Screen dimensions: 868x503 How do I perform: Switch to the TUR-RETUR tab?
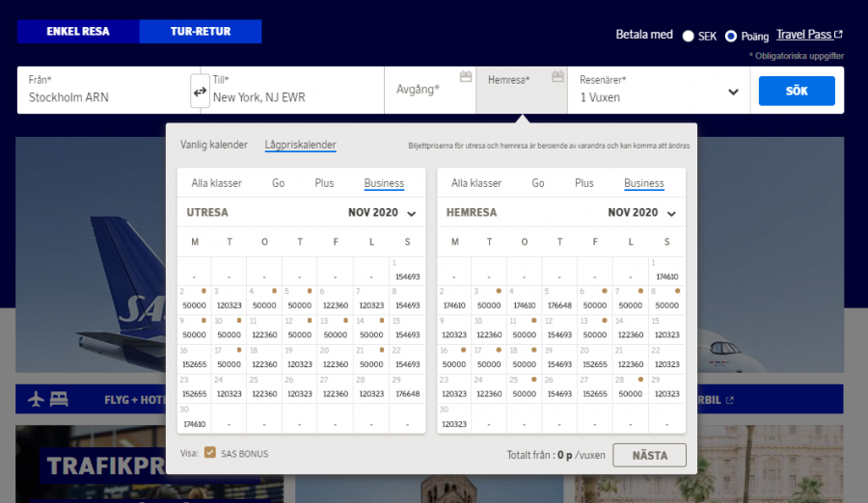click(x=201, y=32)
